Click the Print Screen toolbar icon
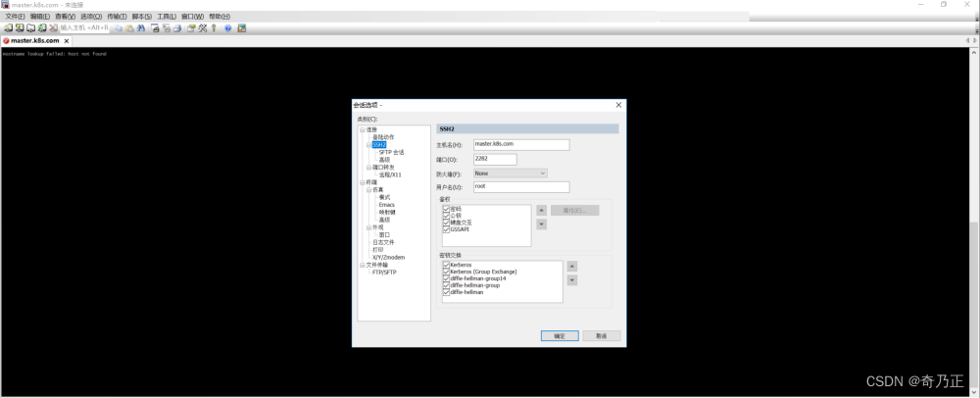Viewport: 980px width, 398px height. coord(155,28)
